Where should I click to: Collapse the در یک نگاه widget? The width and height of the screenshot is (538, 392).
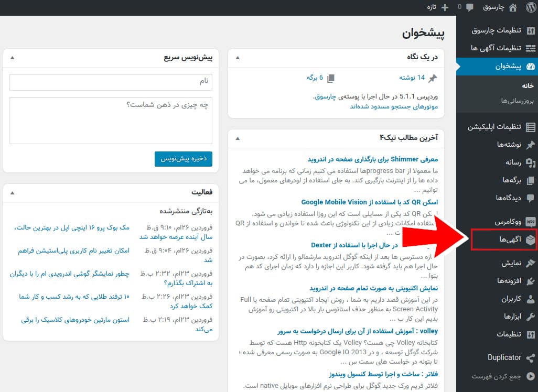[x=238, y=58]
